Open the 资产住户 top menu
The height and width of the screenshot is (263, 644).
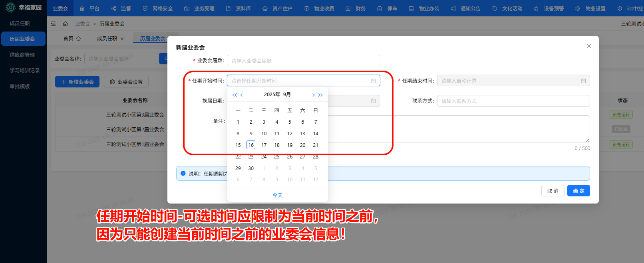[x=278, y=8]
